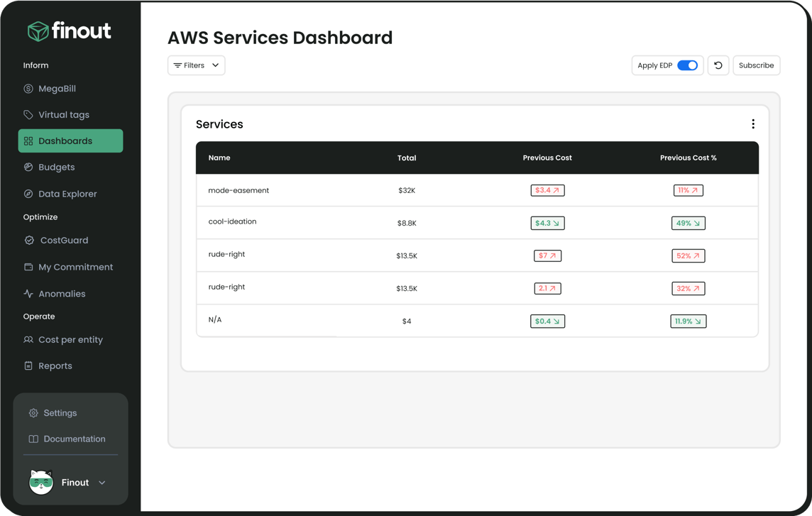This screenshot has width=812, height=516.
Task: Open the Documentation menu entry
Action: [x=73, y=439]
